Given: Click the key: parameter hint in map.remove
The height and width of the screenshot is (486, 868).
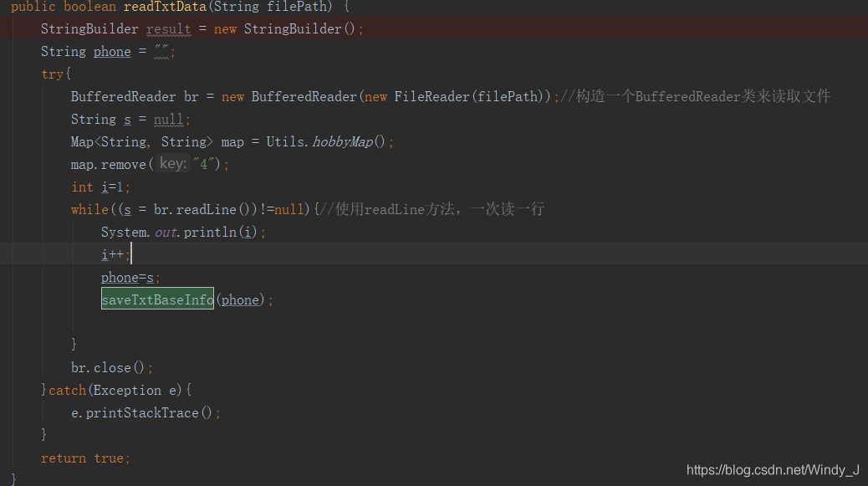Looking at the screenshot, I should click(173, 164).
